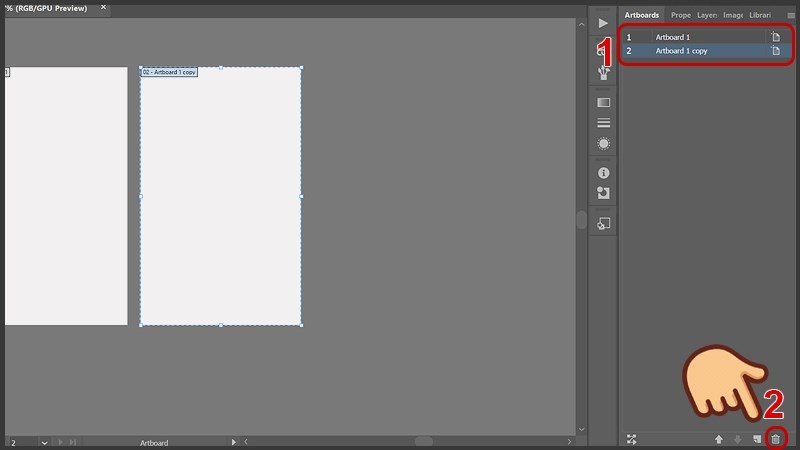Click the Rearrange All Artboards icon

tap(631, 439)
